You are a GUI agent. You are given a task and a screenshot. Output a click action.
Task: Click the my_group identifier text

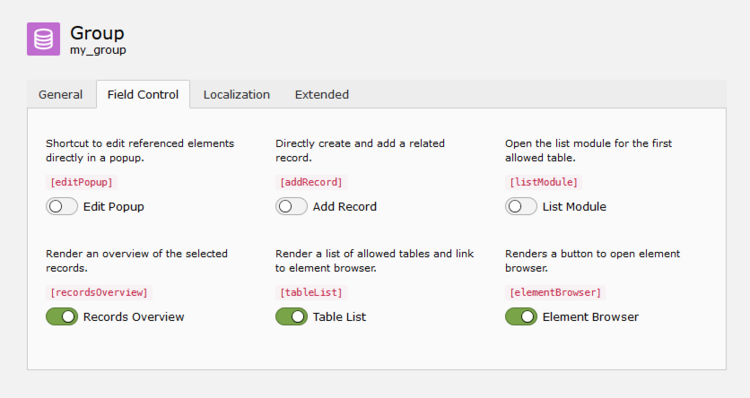pos(98,50)
